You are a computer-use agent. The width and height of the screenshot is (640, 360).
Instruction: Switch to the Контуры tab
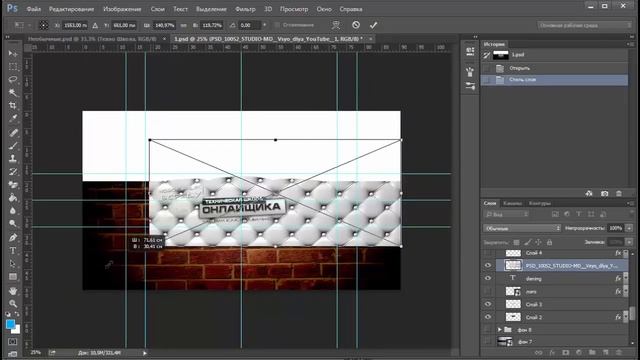(540, 203)
